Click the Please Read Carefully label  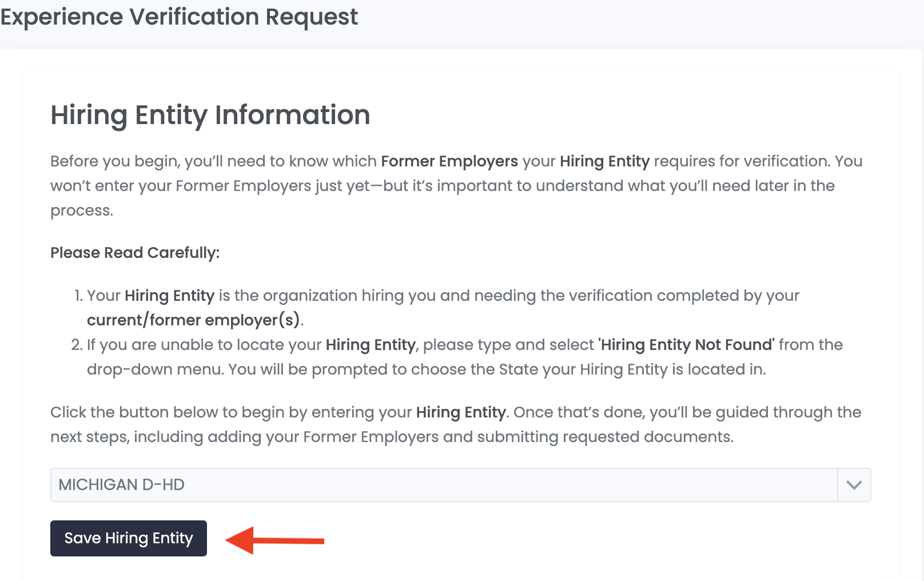135,253
